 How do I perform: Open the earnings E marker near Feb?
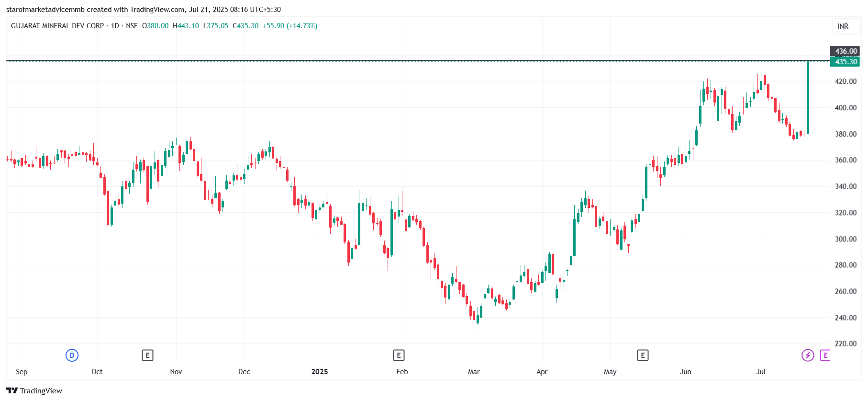399,355
